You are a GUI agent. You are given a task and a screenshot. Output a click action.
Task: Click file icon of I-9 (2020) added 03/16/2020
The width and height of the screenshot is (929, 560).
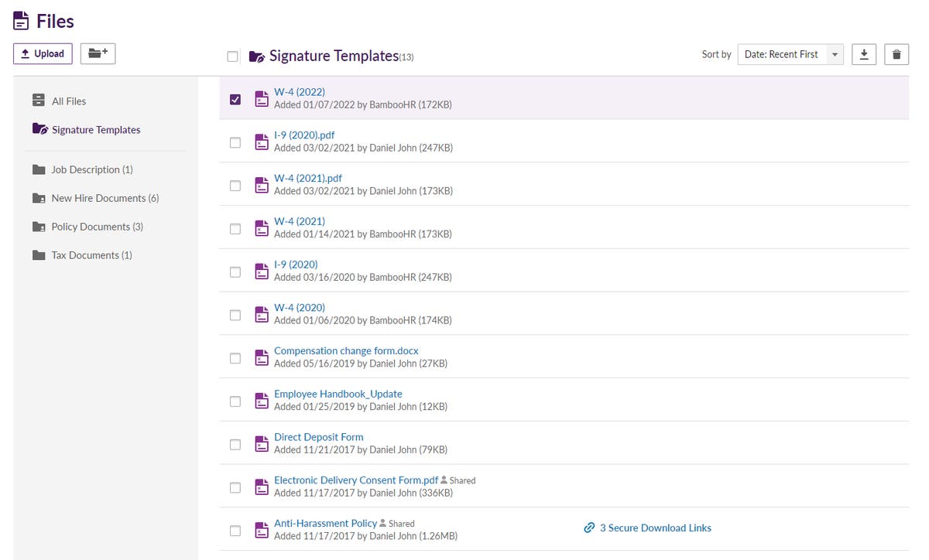pos(262,271)
